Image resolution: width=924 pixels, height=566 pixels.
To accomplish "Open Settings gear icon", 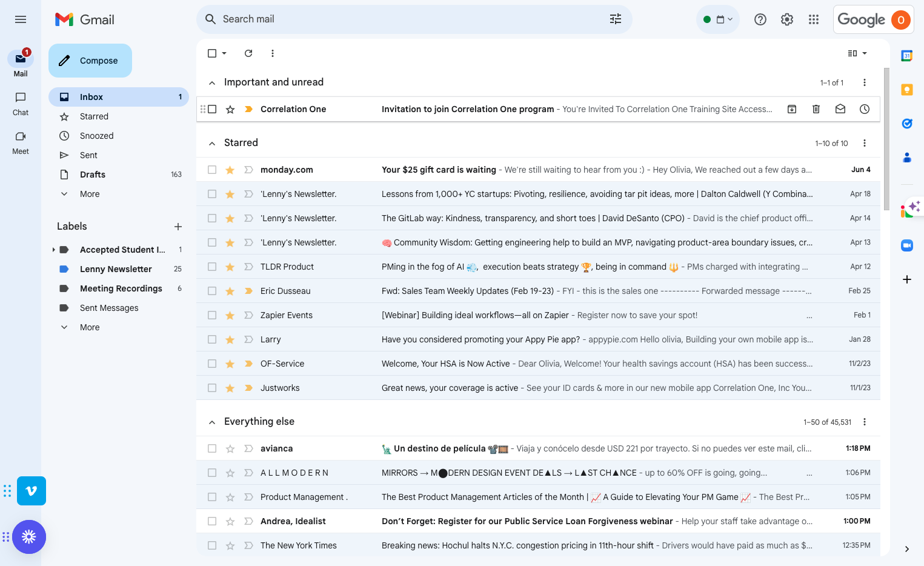I will coord(787,19).
